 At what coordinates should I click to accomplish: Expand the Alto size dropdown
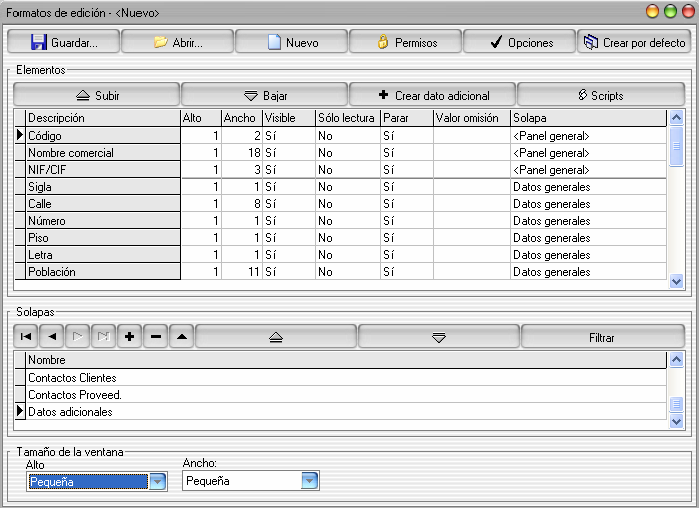157,482
